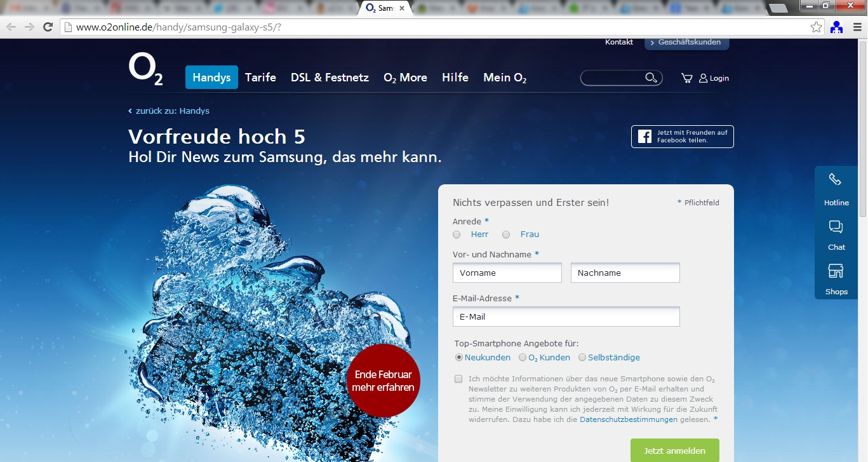Image resolution: width=868 pixels, height=462 pixels.
Task: Open the Handys menu item
Action: (x=211, y=78)
